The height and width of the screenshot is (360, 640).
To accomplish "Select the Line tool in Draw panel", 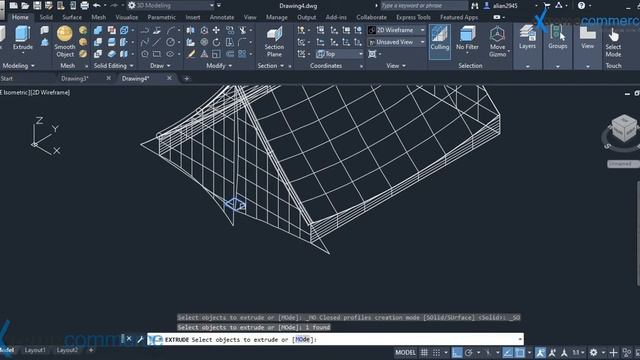I will click(x=157, y=42).
